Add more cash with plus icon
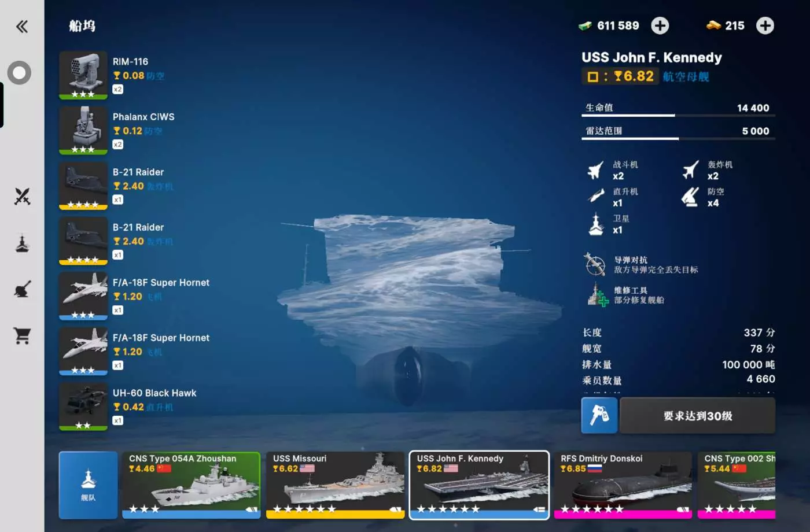 click(x=660, y=25)
